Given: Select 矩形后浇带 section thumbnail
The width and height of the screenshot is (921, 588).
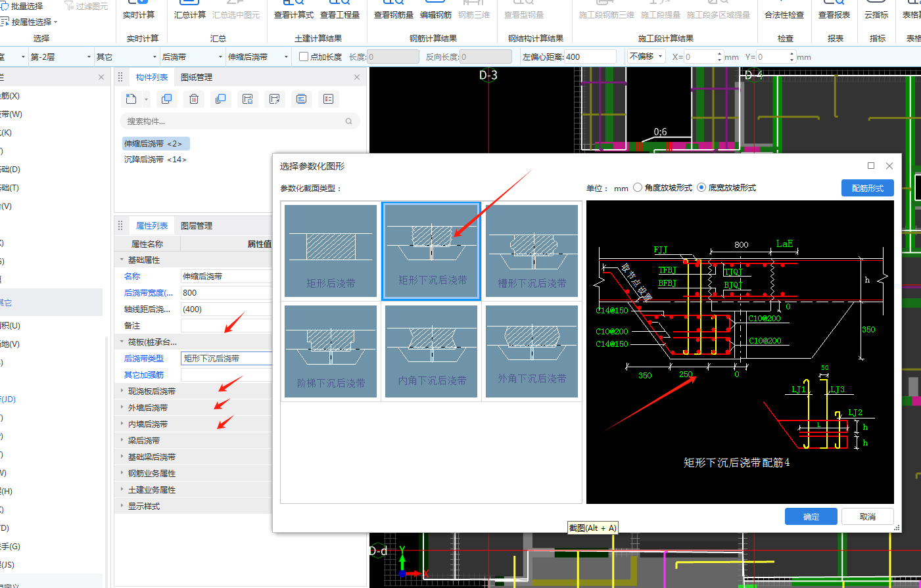Looking at the screenshot, I should click(x=331, y=251).
